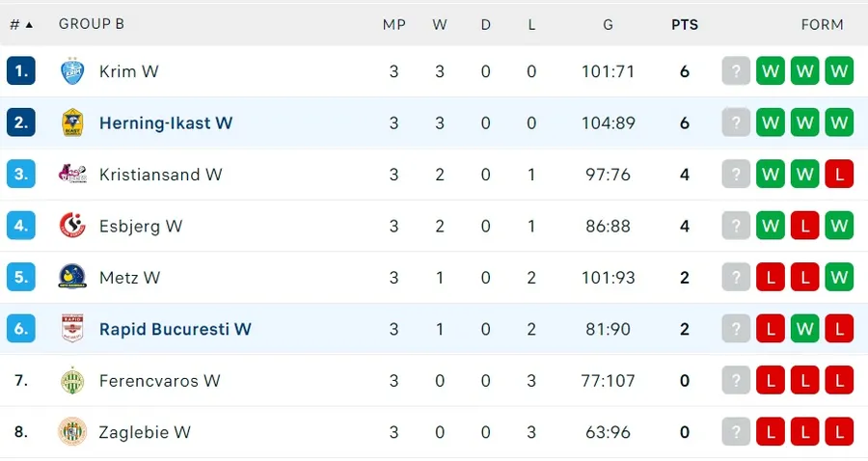Click Kristiansand W's red L form badge
Screen dimensions: 868x461
[x=839, y=175]
